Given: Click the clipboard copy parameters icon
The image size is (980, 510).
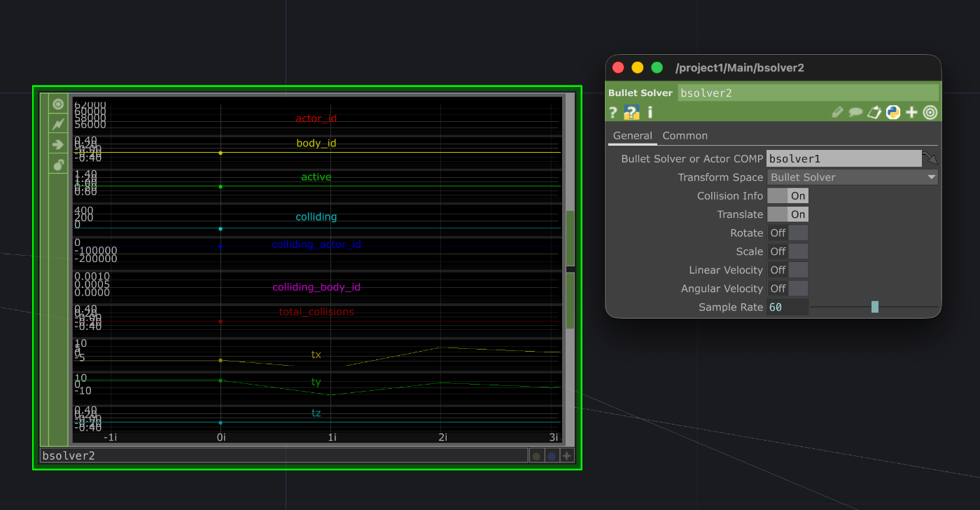Looking at the screenshot, I should coord(874,112).
